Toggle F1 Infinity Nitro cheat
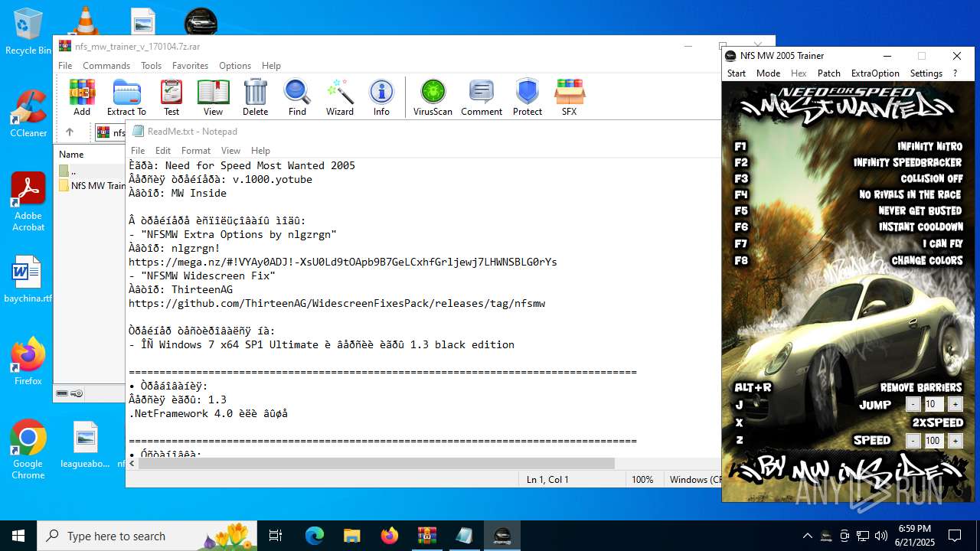This screenshot has height=551, width=980. coord(848,146)
